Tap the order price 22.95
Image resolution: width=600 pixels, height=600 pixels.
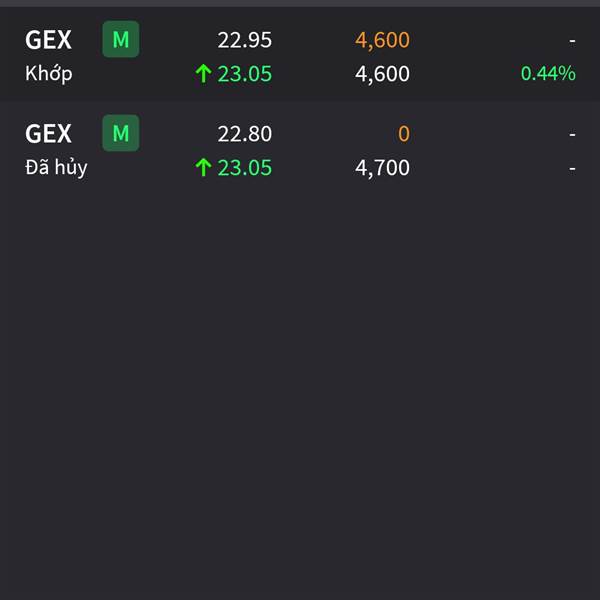point(245,40)
